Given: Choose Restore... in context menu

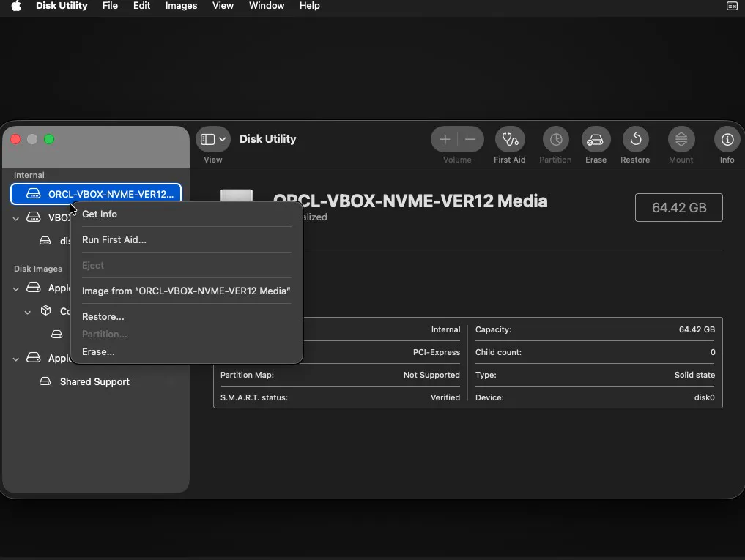Looking at the screenshot, I should [103, 317].
